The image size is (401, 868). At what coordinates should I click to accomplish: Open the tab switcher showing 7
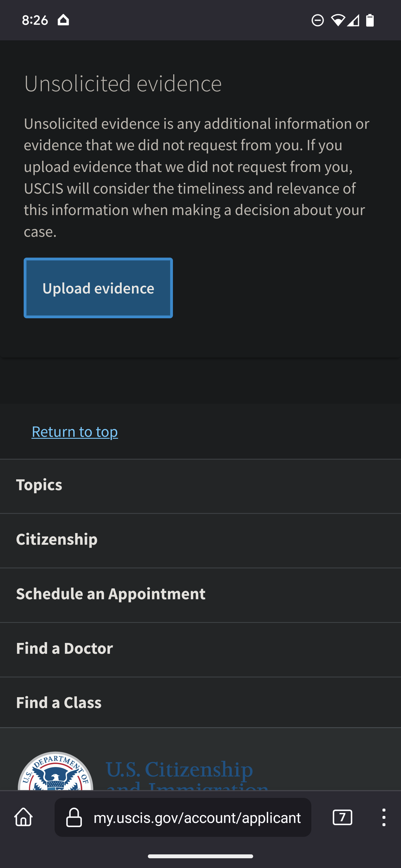(x=342, y=817)
